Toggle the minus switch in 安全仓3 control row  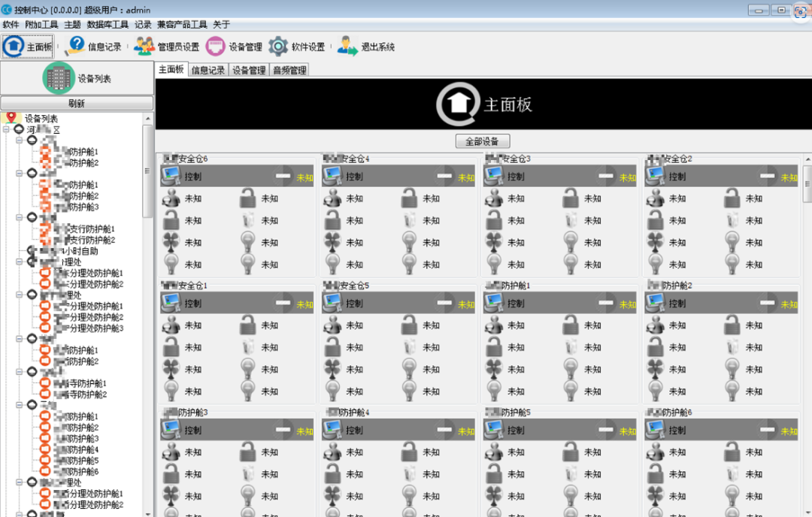[x=606, y=176]
